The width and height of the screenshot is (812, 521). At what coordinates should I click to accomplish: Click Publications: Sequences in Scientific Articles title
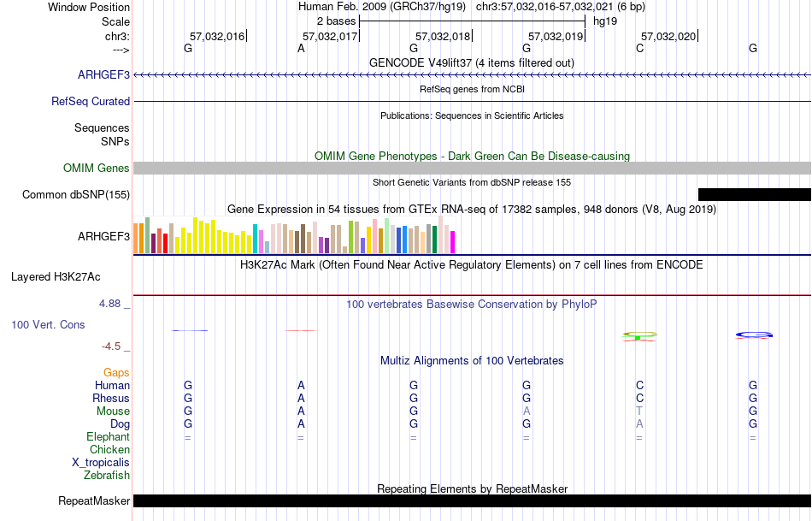pyautogui.click(x=472, y=115)
